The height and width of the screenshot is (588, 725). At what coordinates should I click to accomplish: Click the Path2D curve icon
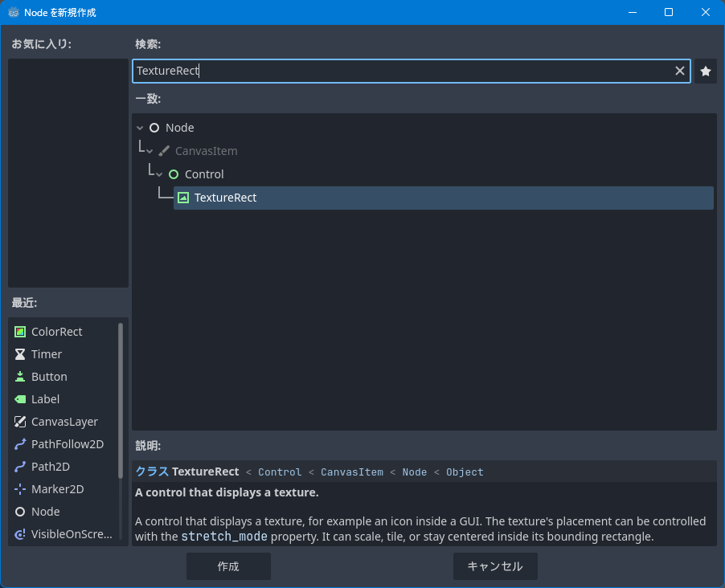point(20,467)
